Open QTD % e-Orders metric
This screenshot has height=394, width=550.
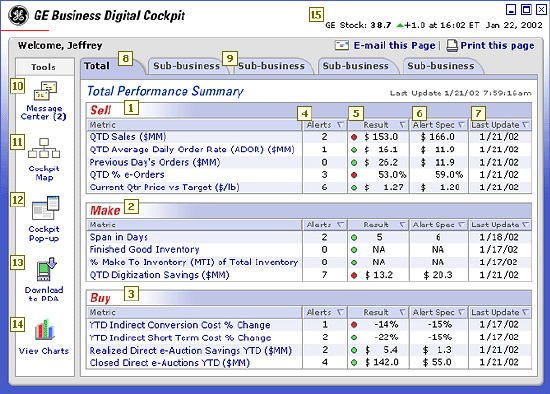[x=127, y=175]
